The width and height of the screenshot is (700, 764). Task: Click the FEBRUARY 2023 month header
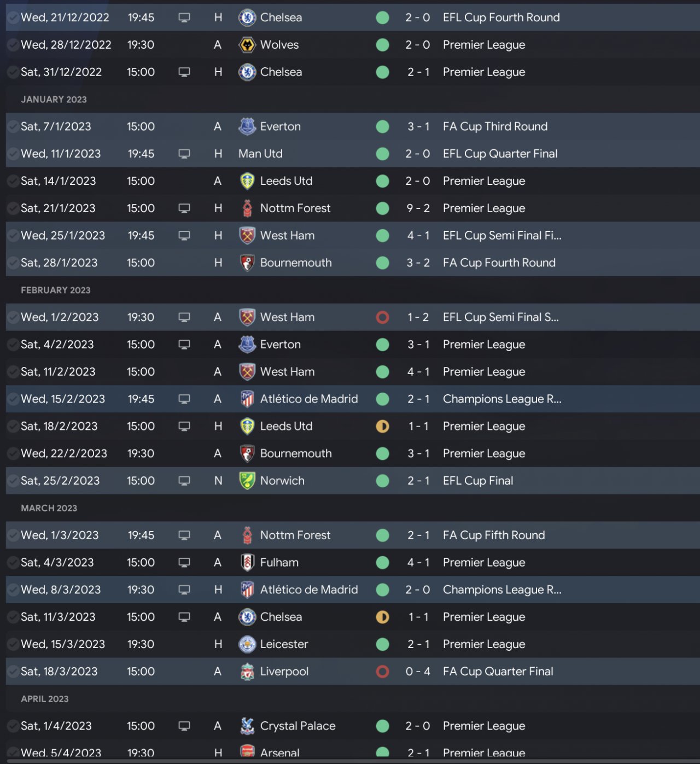[x=56, y=290]
